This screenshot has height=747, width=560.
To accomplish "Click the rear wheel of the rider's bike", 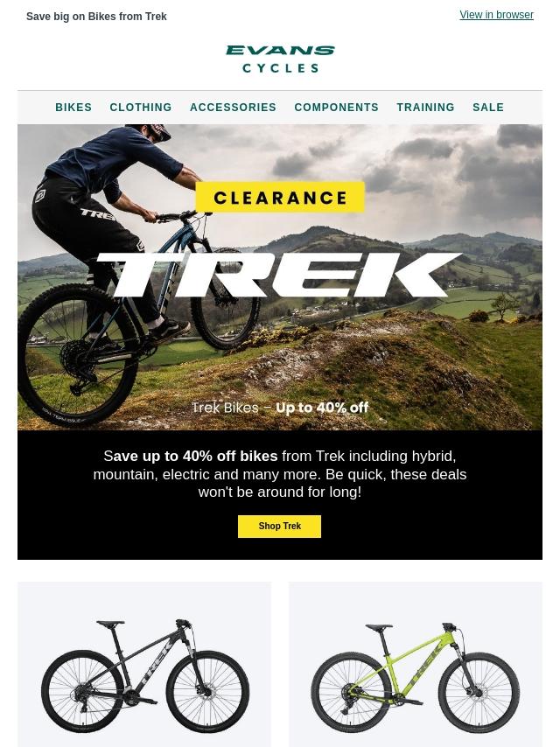I will tap(76, 355).
